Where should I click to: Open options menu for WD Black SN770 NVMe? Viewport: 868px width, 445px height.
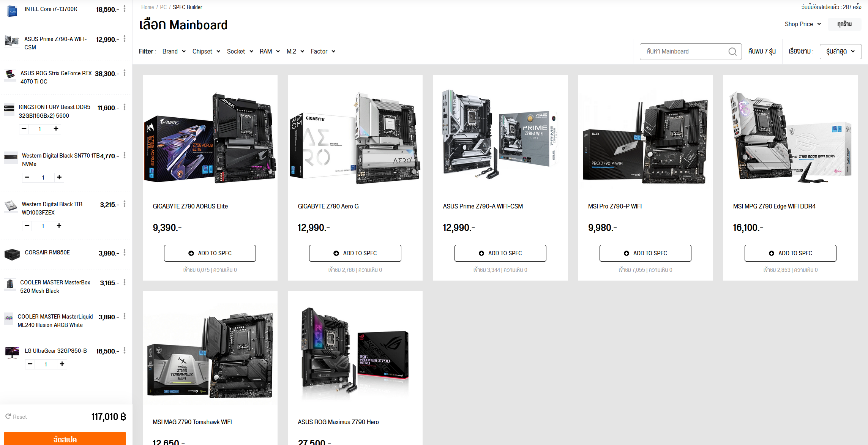point(125,155)
